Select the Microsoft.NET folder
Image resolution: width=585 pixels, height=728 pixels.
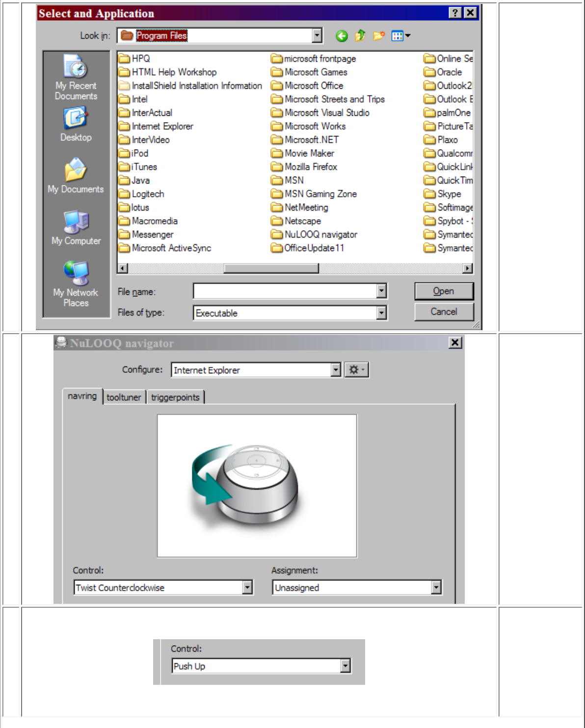tap(305, 140)
